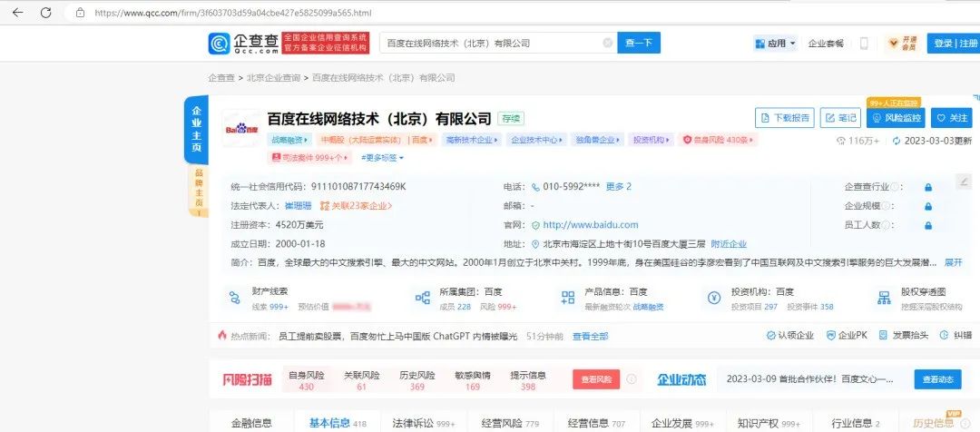Click the 风险监控 button

click(x=896, y=118)
